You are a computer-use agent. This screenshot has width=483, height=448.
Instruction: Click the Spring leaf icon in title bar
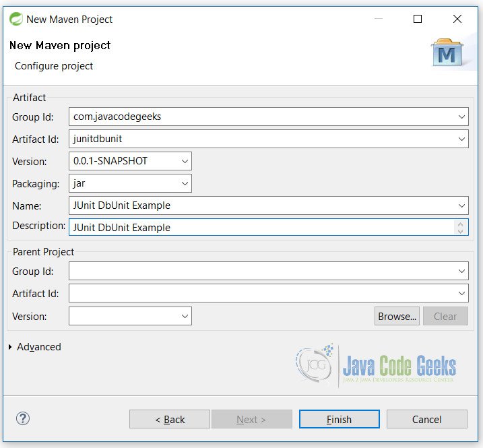point(15,19)
